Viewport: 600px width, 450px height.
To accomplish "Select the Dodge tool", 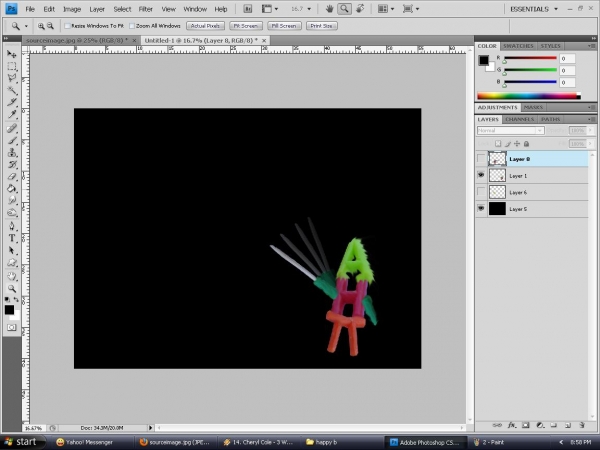I will point(12,212).
